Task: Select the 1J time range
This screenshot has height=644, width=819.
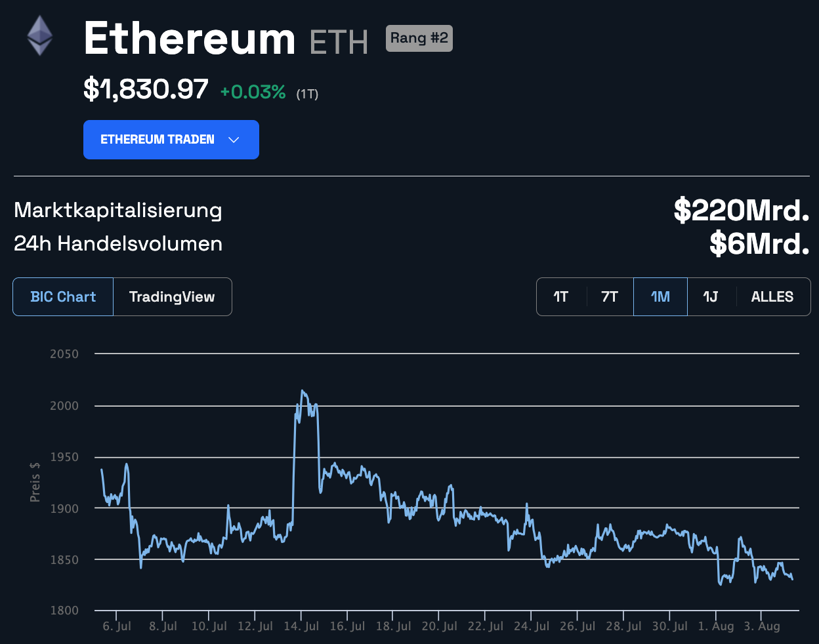Action: [x=711, y=297]
